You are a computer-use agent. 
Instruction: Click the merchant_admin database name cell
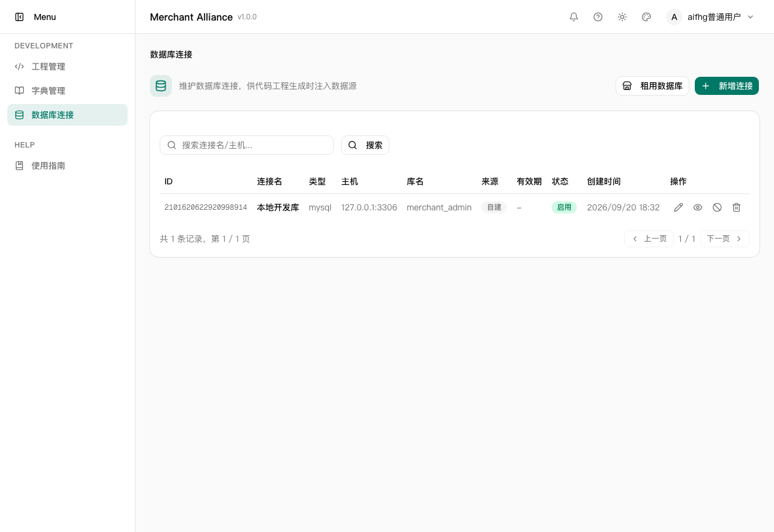439,207
